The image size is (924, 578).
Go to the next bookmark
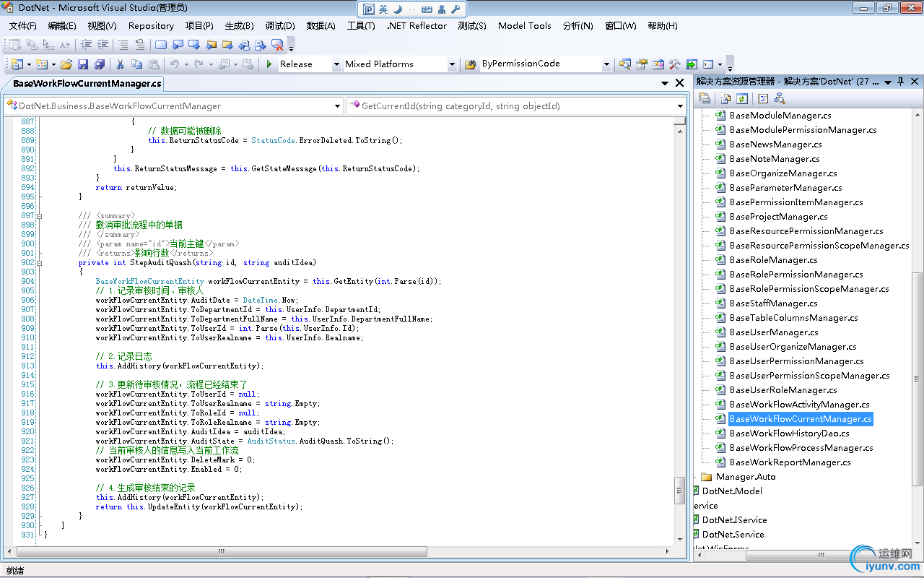(x=194, y=45)
